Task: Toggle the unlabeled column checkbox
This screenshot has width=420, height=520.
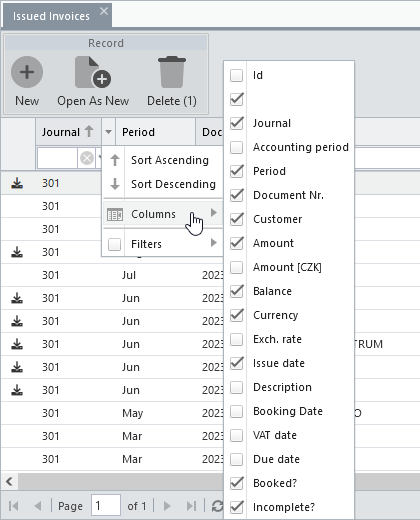Action: point(236,99)
